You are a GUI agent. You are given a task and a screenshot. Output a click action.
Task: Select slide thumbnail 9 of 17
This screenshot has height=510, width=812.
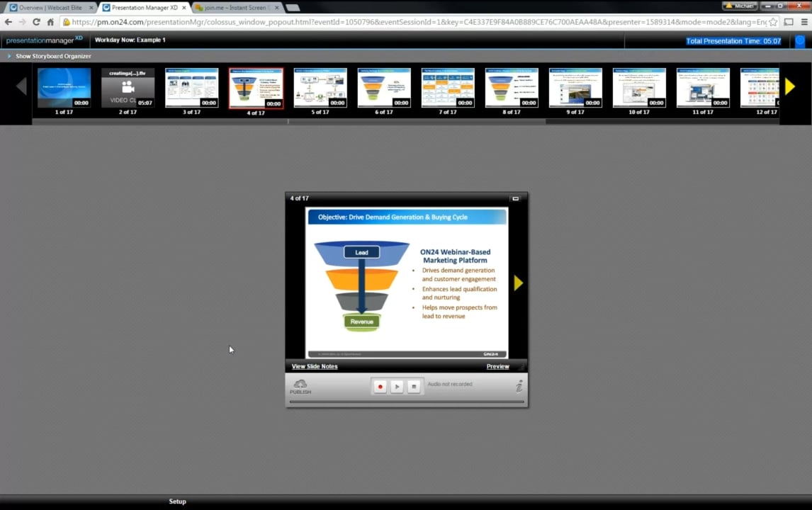[x=575, y=88]
